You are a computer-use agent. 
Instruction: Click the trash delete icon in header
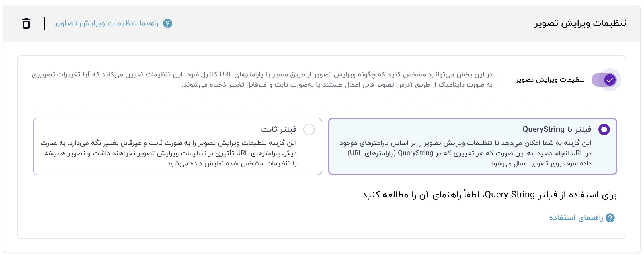(26, 23)
